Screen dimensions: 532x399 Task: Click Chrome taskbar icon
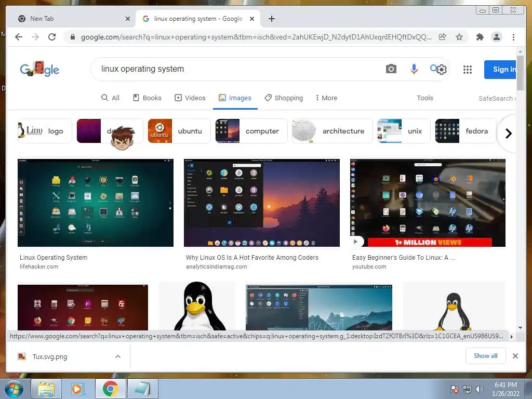tap(110, 389)
